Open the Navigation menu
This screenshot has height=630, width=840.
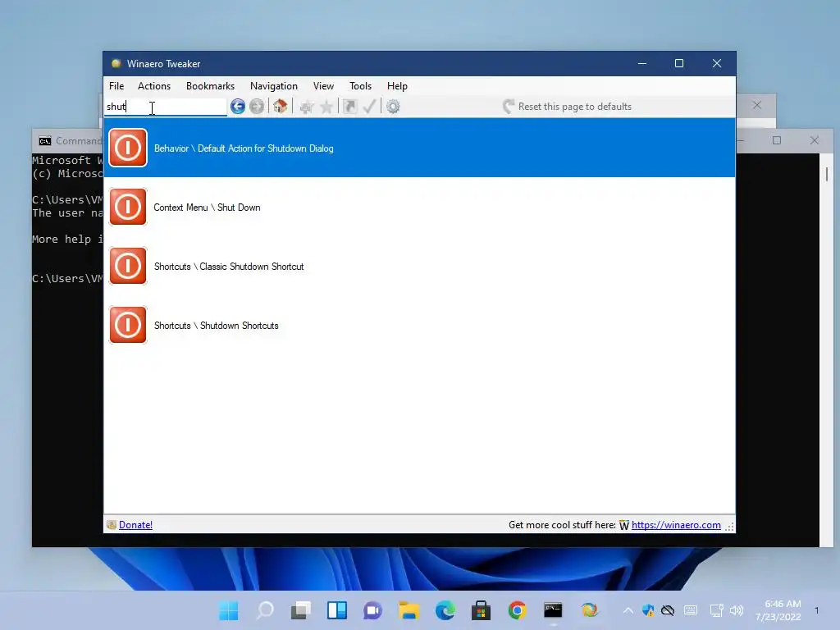click(274, 85)
